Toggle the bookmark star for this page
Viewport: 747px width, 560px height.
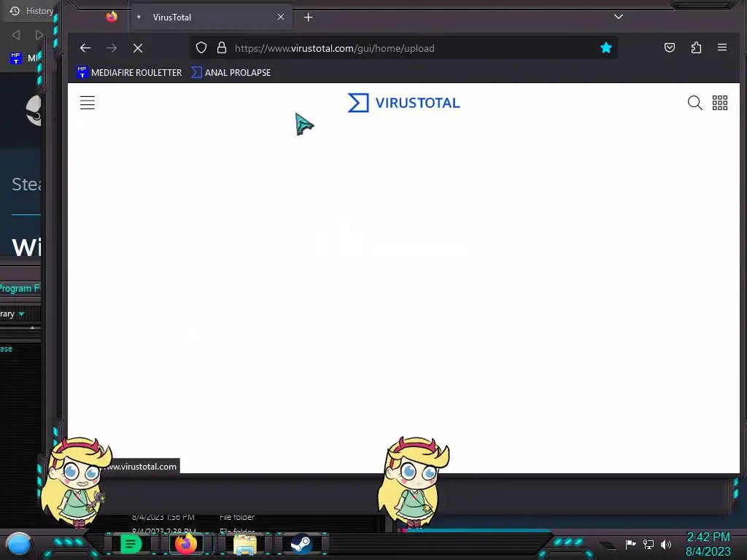point(606,47)
